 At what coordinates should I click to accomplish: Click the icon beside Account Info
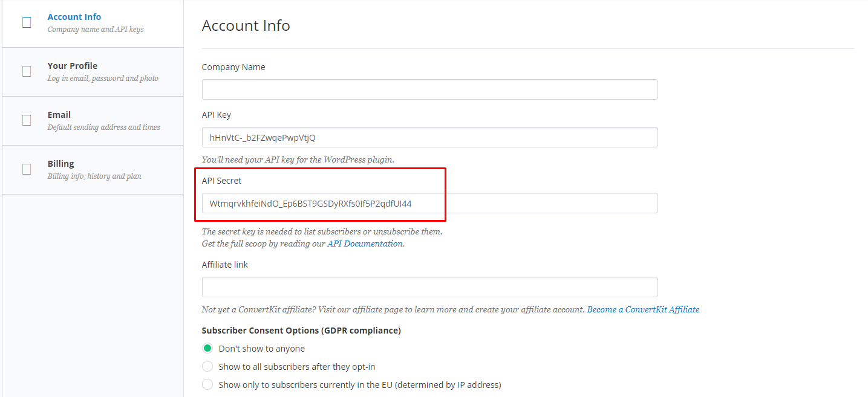click(x=27, y=22)
